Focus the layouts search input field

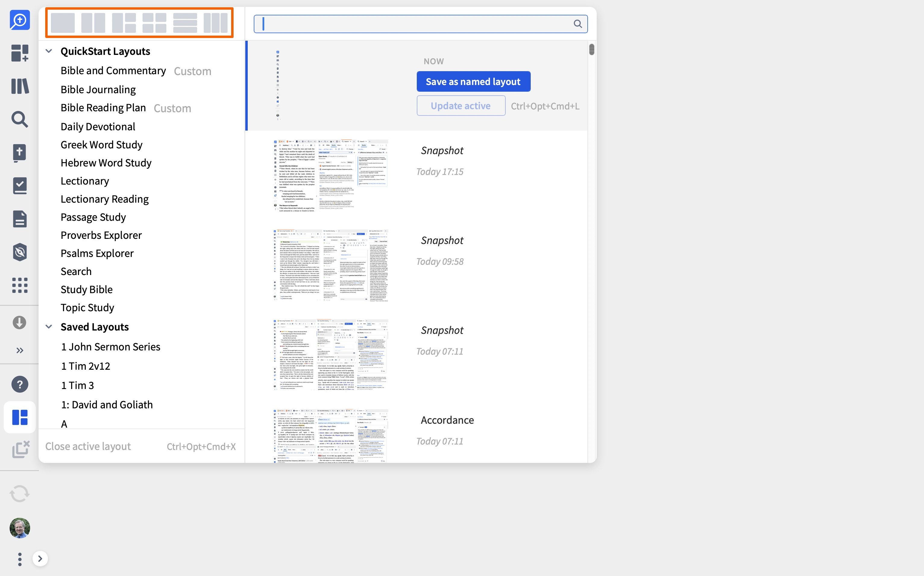coord(420,24)
